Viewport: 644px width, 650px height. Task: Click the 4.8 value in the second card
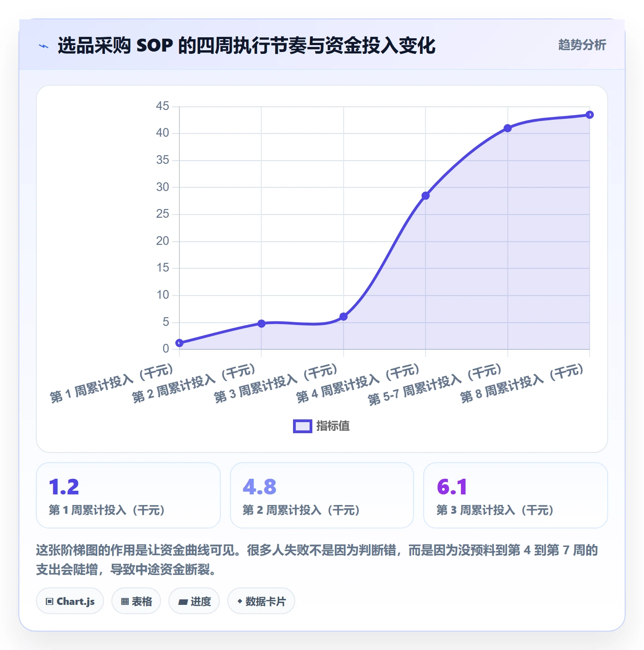(x=259, y=487)
